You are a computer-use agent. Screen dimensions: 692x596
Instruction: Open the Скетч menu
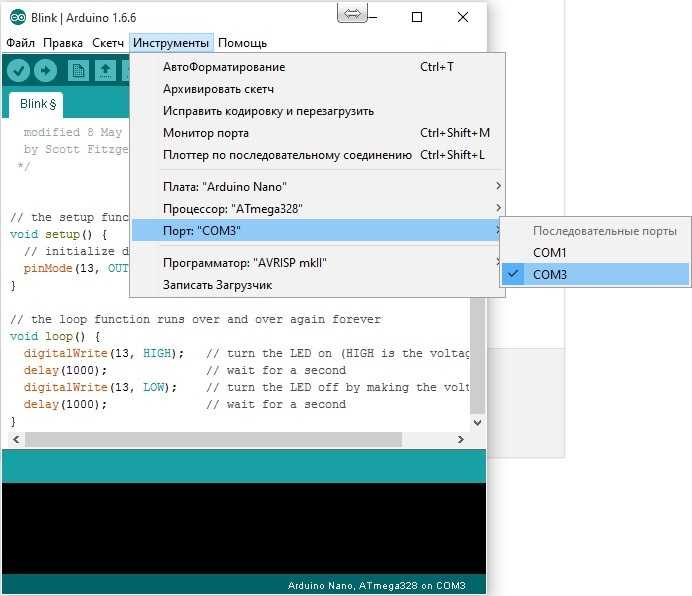tap(108, 43)
